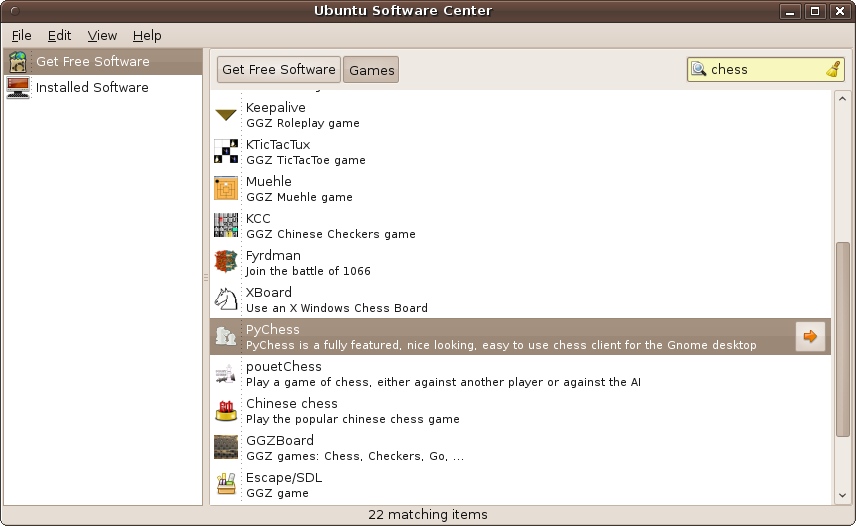Select the KCC entry name
This screenshot has height=526, width=856.
pyautogui.click(x=258, y=219)
